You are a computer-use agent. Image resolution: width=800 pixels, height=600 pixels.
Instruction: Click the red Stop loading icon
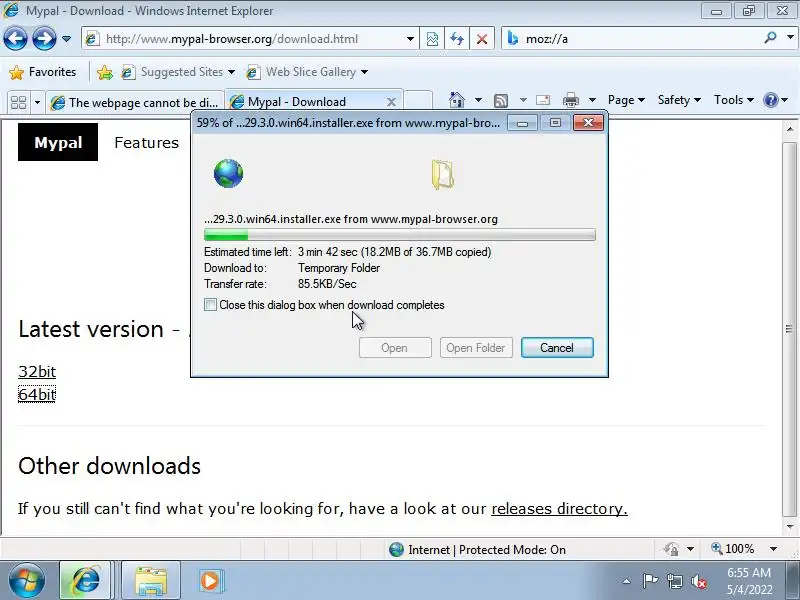(x=481, y=39)
